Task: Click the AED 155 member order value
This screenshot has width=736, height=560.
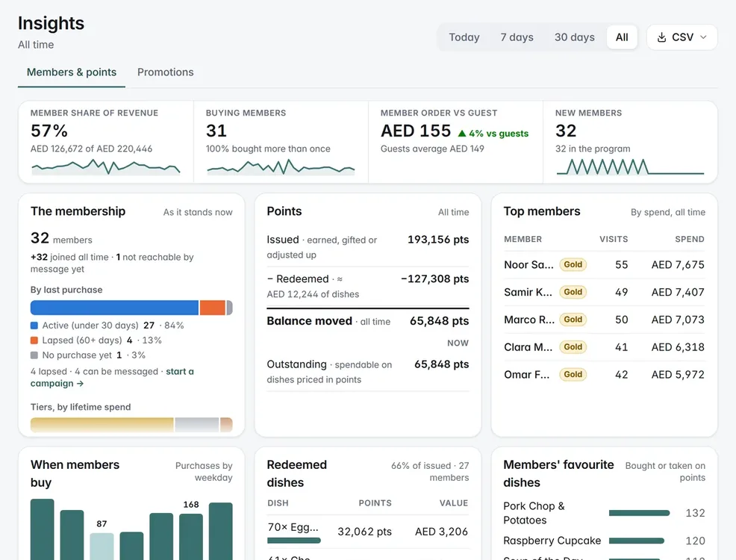Action: point(416,131)
